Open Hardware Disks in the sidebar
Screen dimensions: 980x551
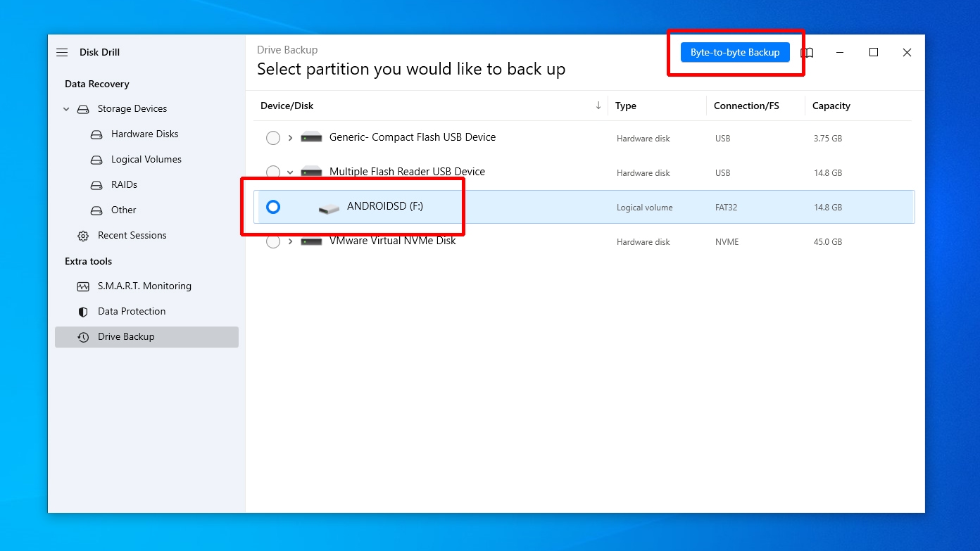coord(145,134)
